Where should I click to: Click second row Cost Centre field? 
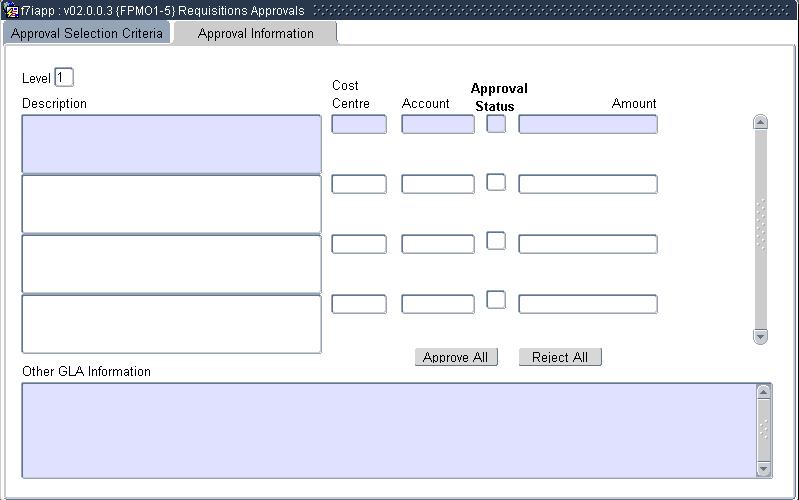point(359,184)
